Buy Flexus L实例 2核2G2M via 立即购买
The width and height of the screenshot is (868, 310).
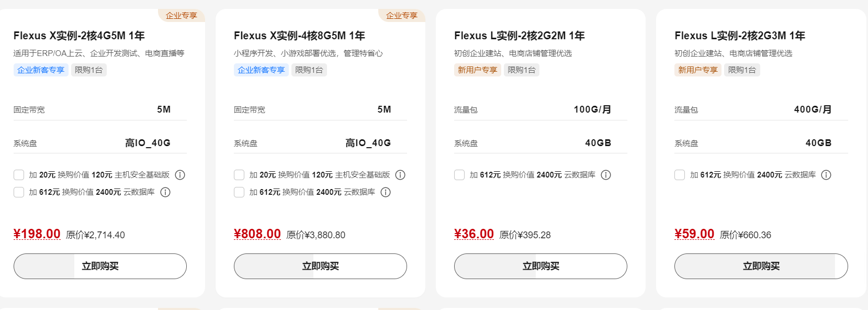pos(540,266)
